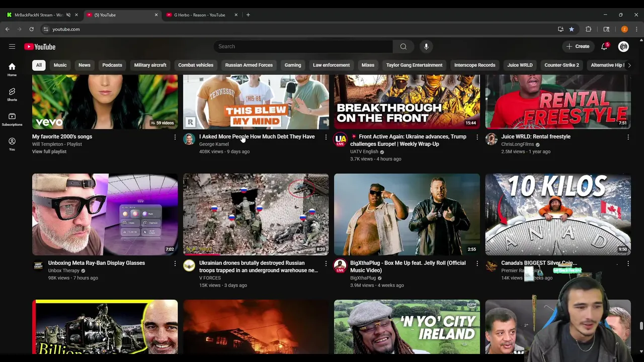Viewport: 644px width, 362px height.
Task: Open more options for George Kamel debt video
Action: click(x=326, y=137)
